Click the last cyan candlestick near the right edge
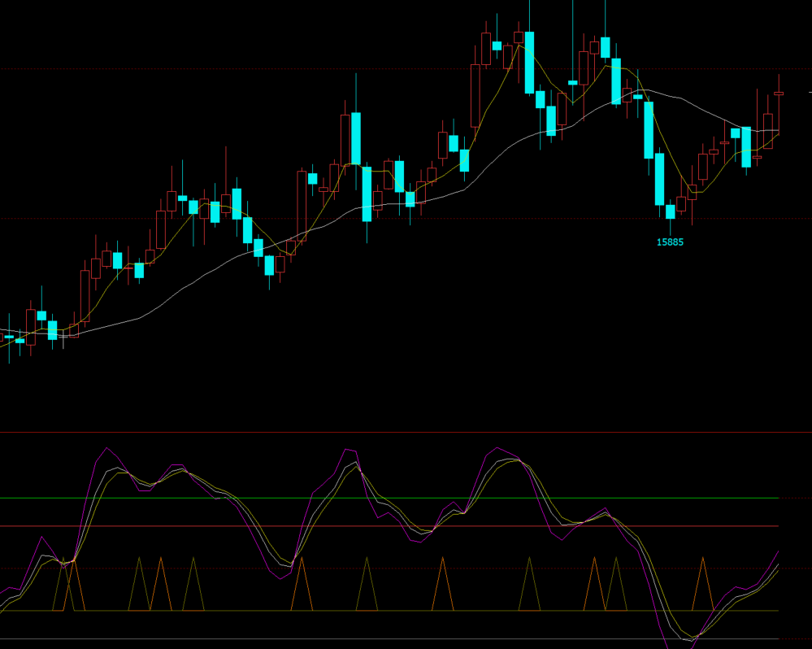Screen dimensions: 812x649 coord(746,147)
